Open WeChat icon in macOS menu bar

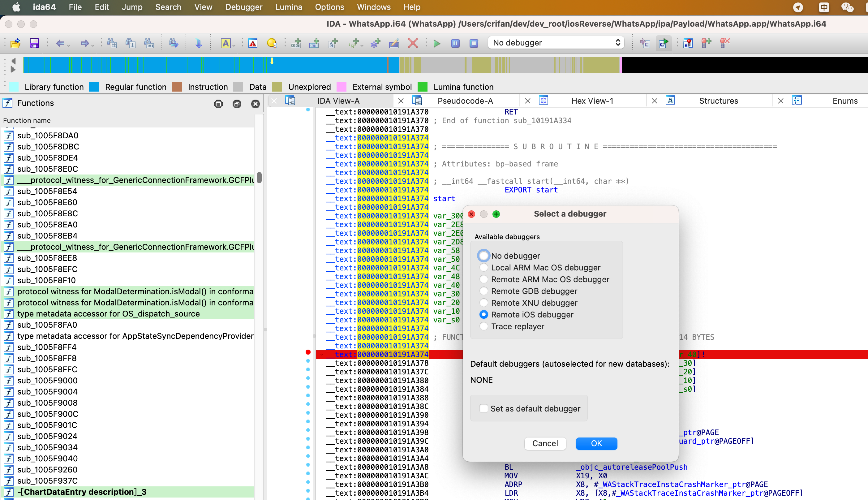(x=848, y=7)
